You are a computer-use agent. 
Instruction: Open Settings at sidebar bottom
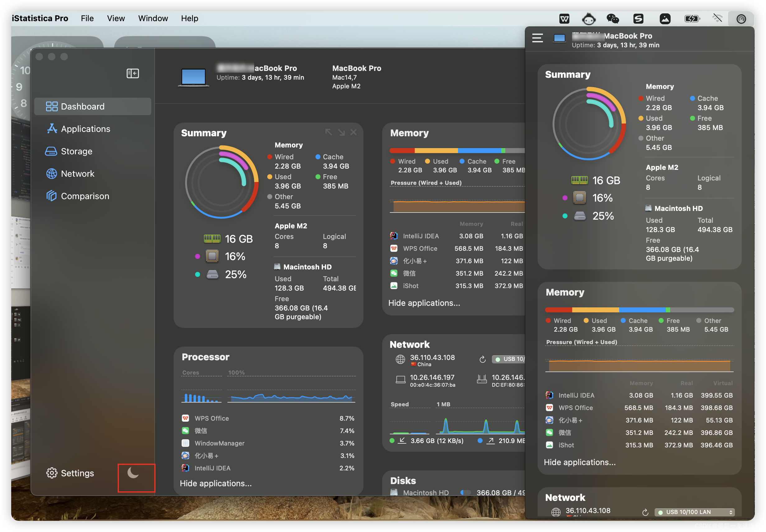[x=70, y=473]
